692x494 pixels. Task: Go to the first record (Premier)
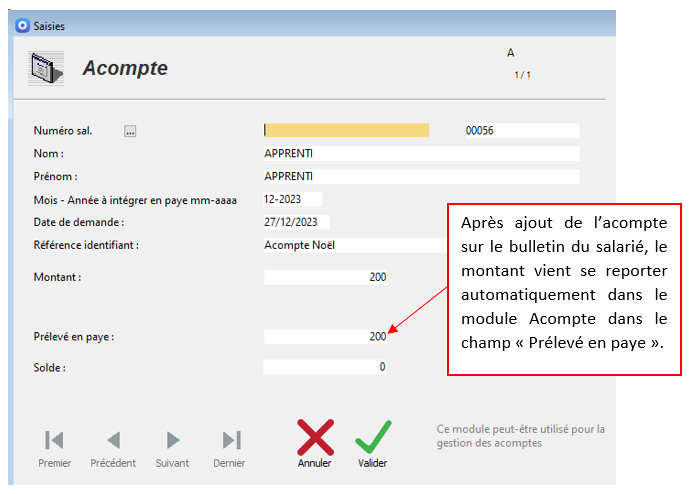(54, 440)
